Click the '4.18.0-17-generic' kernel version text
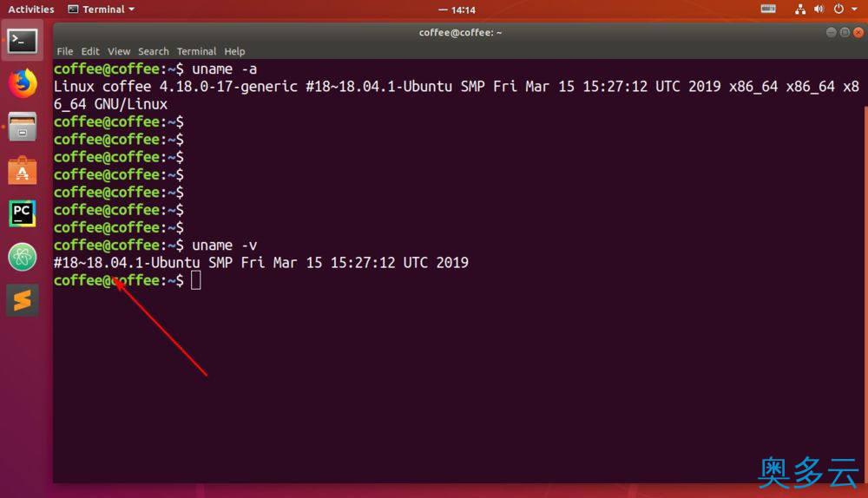 click(228, 87)
